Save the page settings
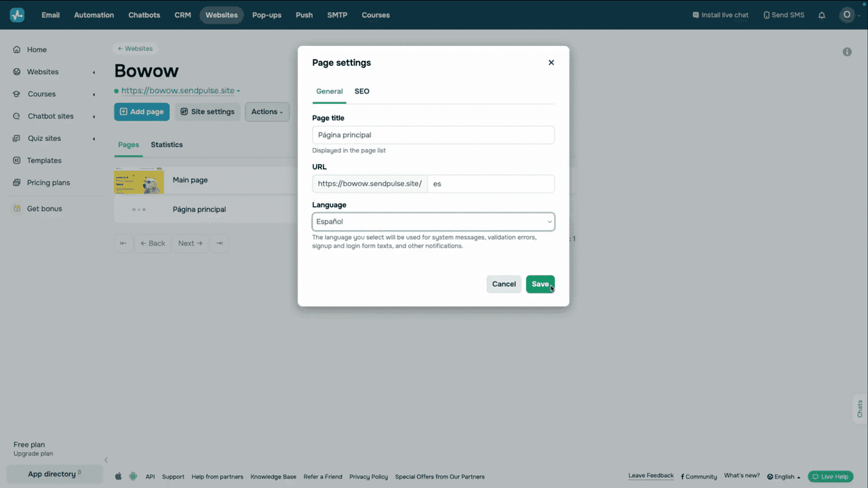The image size is (868, 488). point(540,284)
